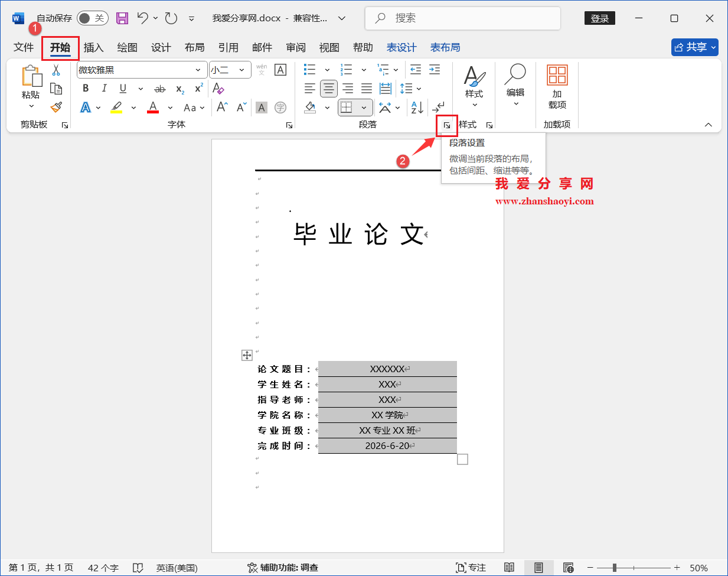Decrease paragraph indent
728x576 pixels.
(416, 70)
